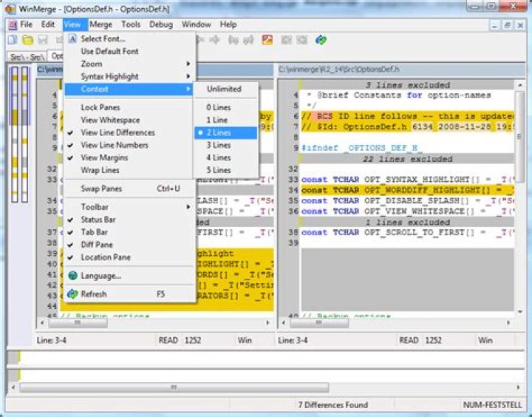Click the down arrow of the right pane's vertical scrollbar
532x417 pixels.
[519, 312]
